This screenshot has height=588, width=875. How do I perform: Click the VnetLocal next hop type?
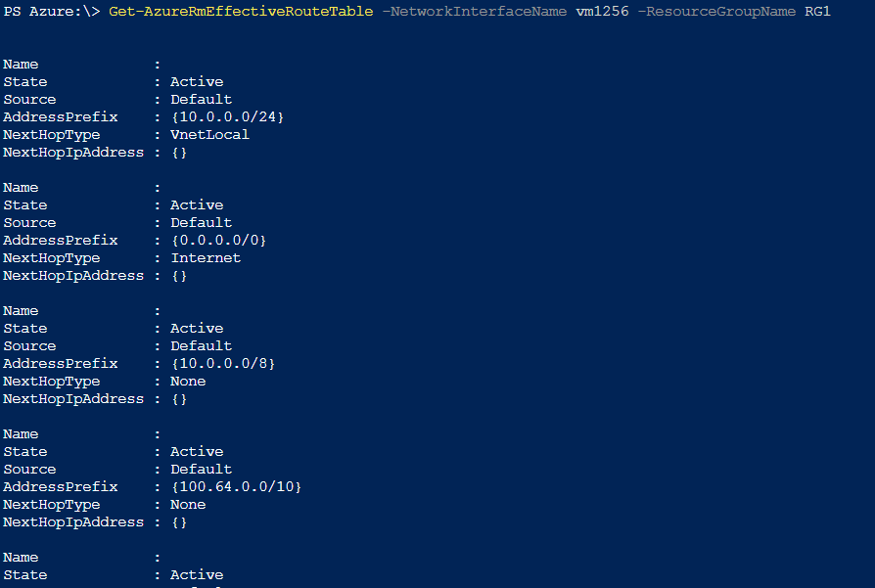209,134
